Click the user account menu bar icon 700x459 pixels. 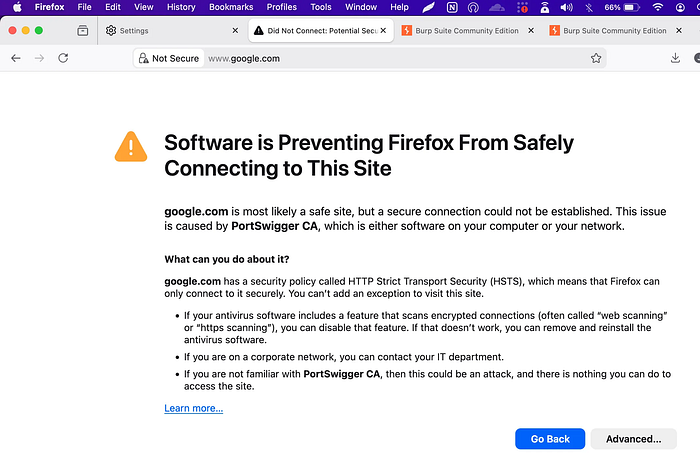coord(680,7)
